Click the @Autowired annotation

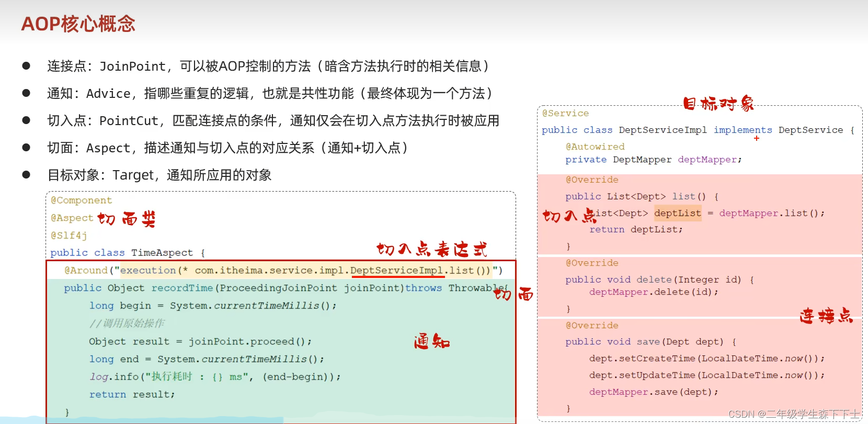coord(595,147)
